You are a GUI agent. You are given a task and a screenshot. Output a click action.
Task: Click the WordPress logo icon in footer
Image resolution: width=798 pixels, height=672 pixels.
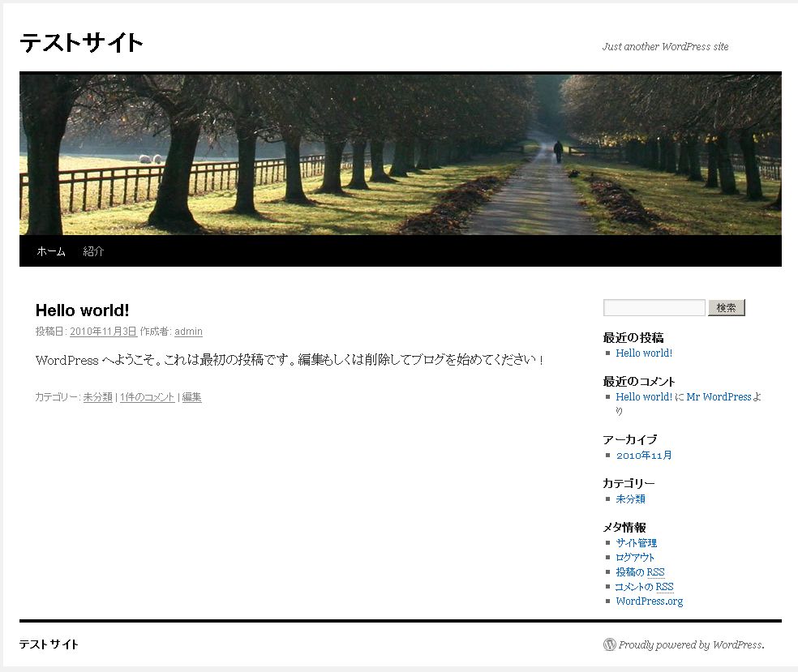pos(609,644)
